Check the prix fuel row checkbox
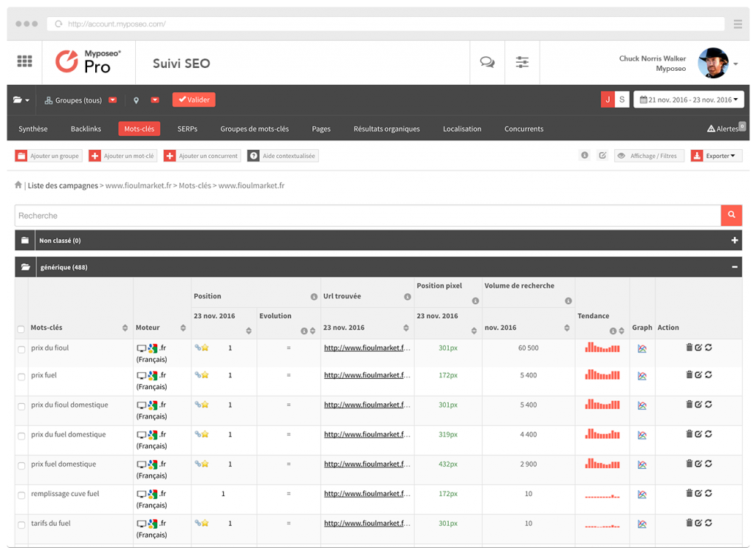 click(x=21, y=377)
